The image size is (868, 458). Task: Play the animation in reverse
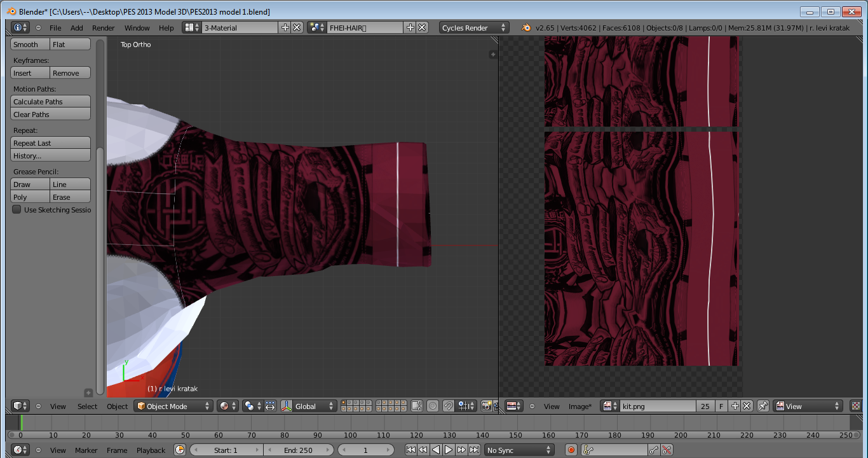click(436, 450)
